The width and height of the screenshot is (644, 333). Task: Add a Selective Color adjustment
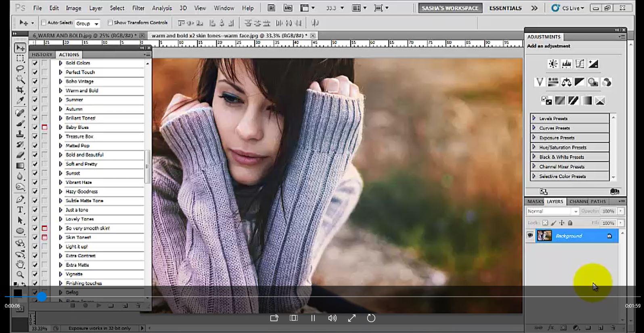tap(600, 101)
